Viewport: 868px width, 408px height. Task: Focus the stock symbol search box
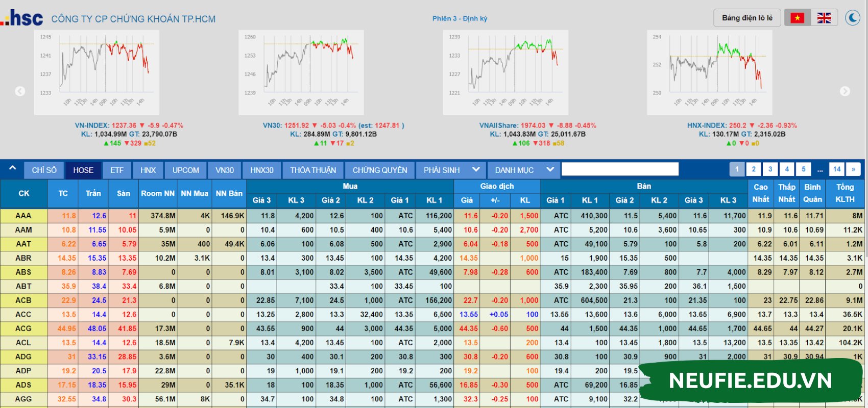click(620, 169)
